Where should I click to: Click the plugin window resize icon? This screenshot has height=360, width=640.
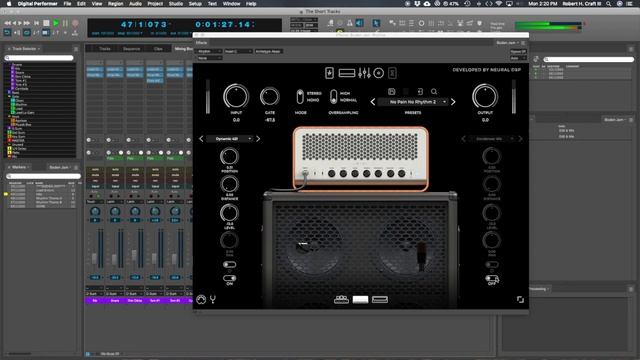[x=520, y=300]
